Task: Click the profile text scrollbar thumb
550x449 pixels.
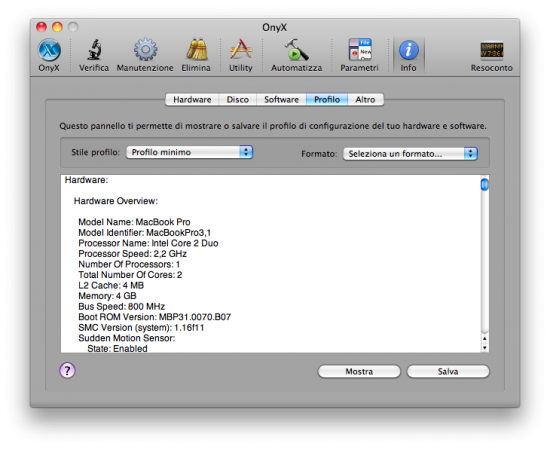Action: tap(484, 184)
